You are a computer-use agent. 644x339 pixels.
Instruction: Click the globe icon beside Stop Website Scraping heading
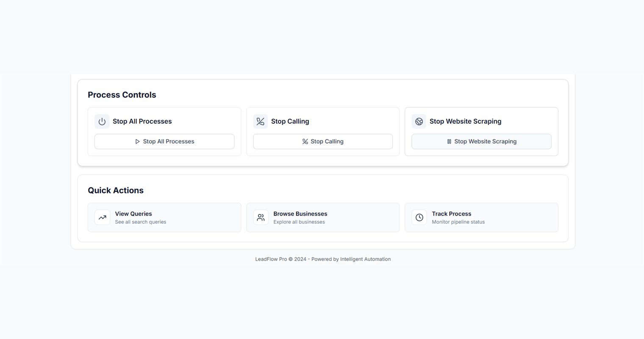click(x=419, y=122)
